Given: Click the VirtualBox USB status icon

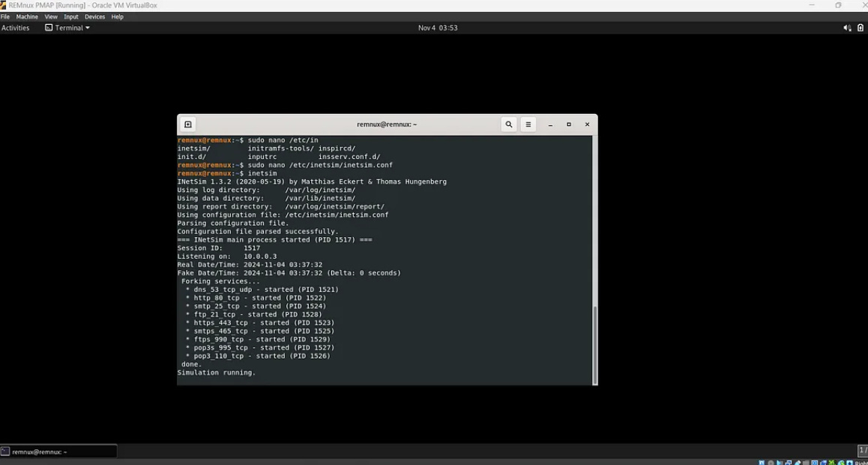Looking at the screenshot, I should 797,462.
